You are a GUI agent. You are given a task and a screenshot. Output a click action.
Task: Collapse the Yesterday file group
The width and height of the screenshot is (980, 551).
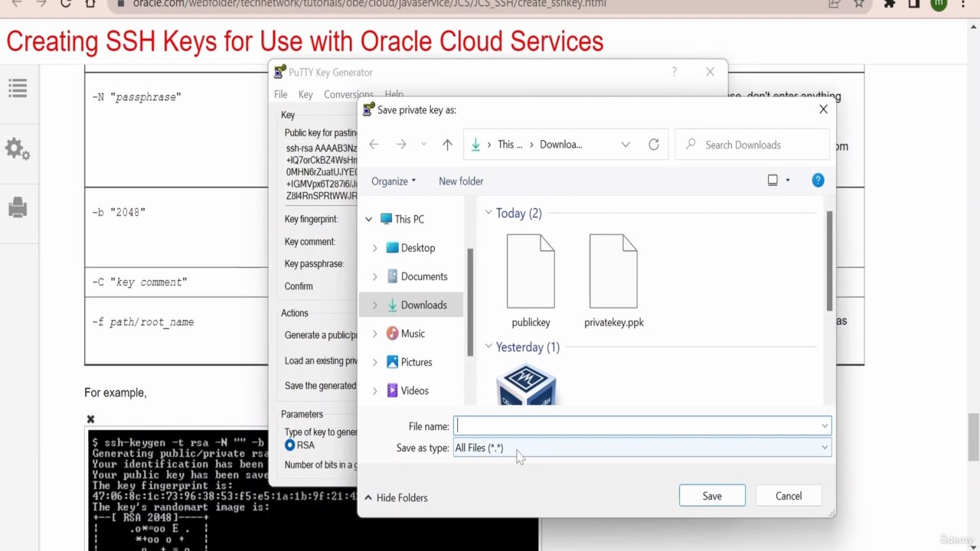(x=488, y=347)
